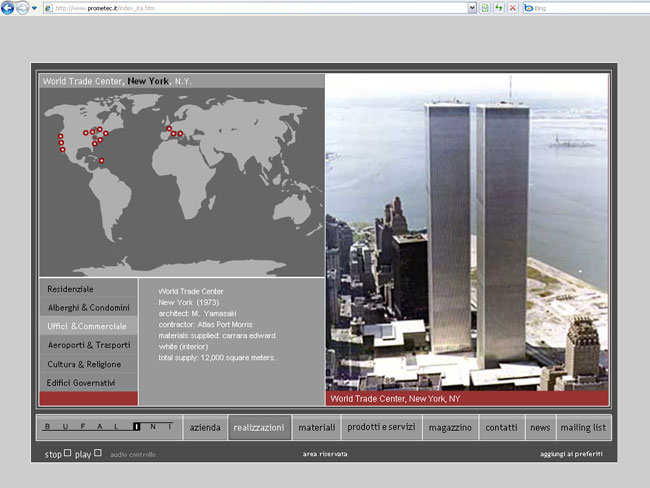Click the northernmost US West Coast marker
Screen dimensions: 650x488
pyautogui.click(x=61, y=136)
